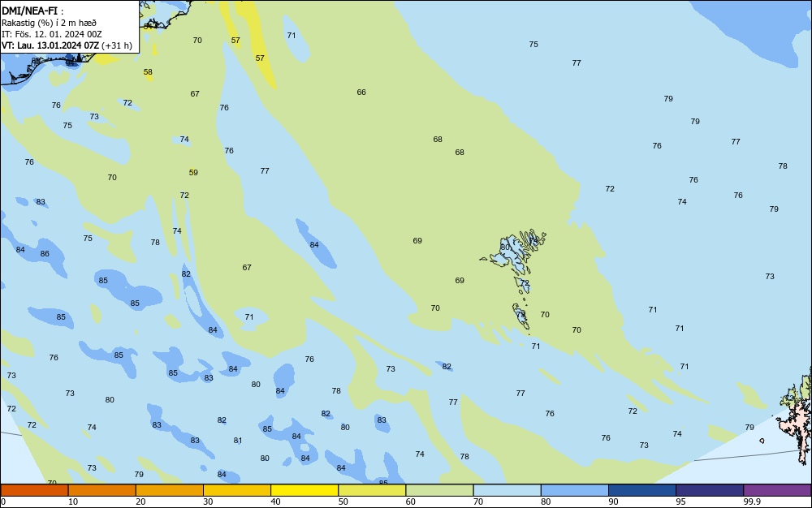This screenshot has width=812, height=508.
Task: Click the 'IT: Fös. 12. 01. 2024 00Z' line
Action: point(51,34)
